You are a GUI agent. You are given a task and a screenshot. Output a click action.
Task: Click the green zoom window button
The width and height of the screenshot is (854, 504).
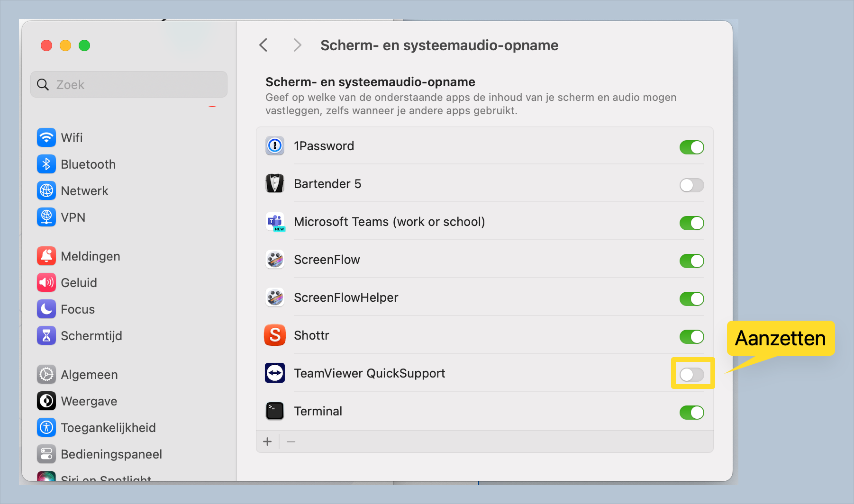84,45
